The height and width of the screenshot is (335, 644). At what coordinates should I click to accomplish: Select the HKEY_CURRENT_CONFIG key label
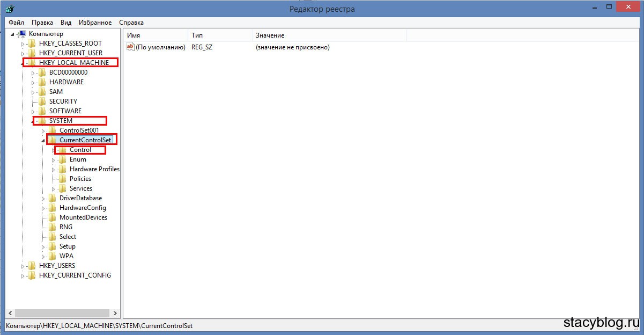(75, 275)
